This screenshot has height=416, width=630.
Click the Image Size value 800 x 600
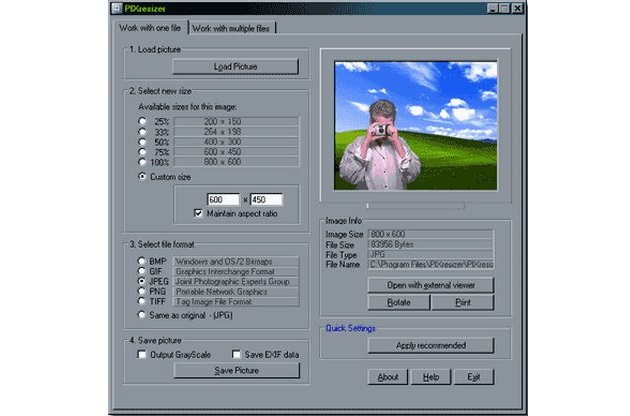point(430,234)
